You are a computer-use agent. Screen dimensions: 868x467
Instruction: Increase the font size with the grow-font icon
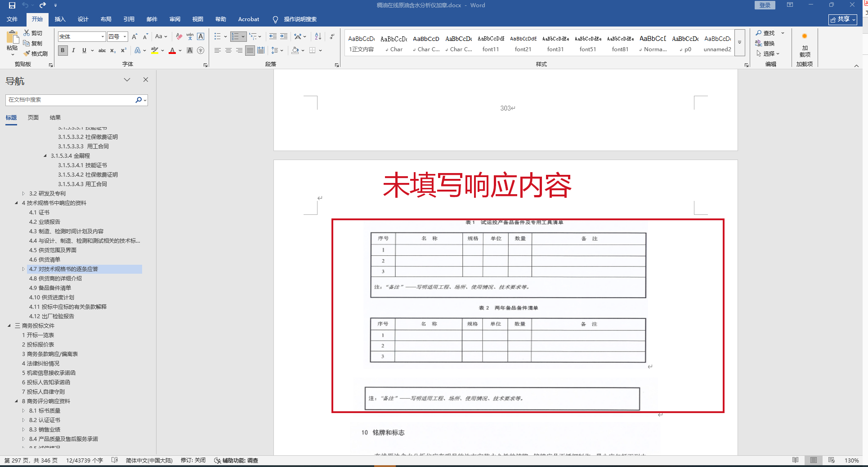[134, 36]
